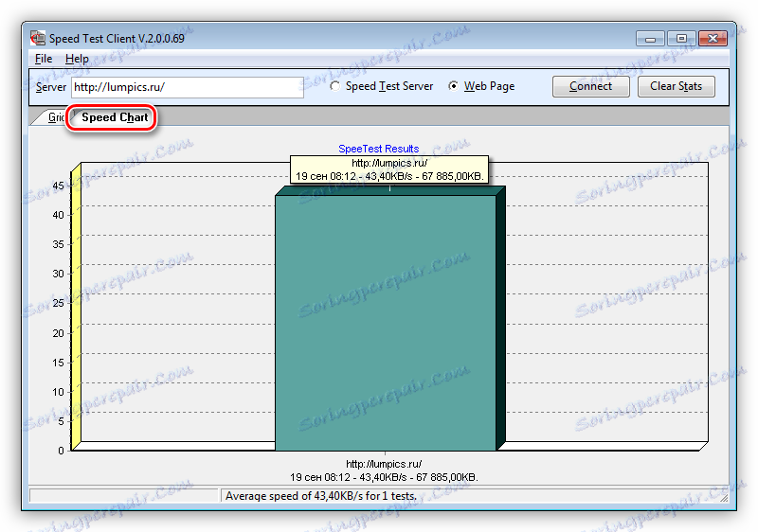Switch to the Grid tab
758x532 pixels.
click(x=56, y=117)
